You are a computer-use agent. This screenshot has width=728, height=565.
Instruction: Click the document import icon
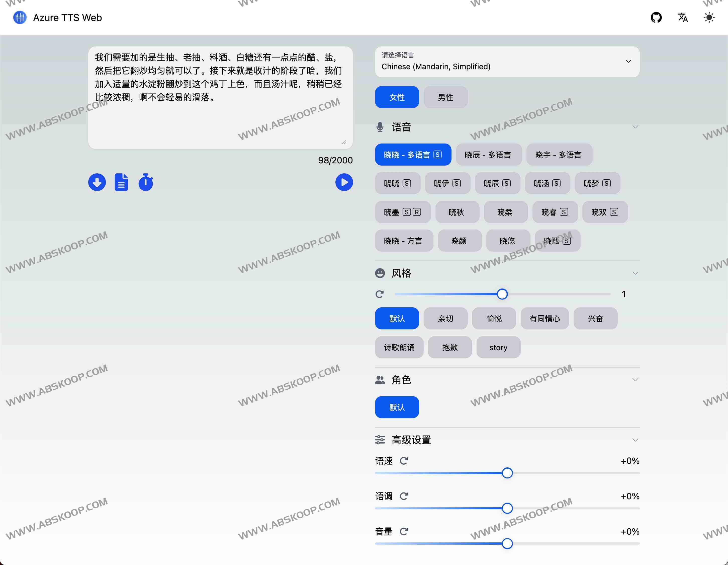(121, 182)
